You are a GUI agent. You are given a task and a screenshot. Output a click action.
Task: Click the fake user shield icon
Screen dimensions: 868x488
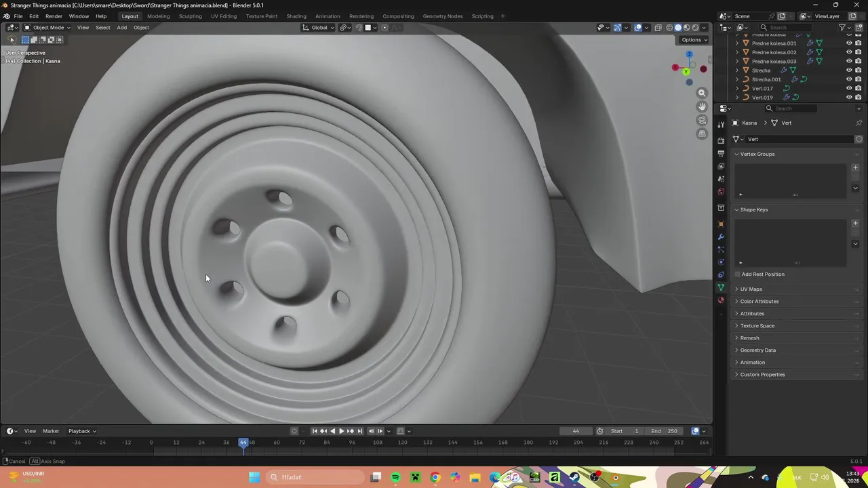pos(859,139)
